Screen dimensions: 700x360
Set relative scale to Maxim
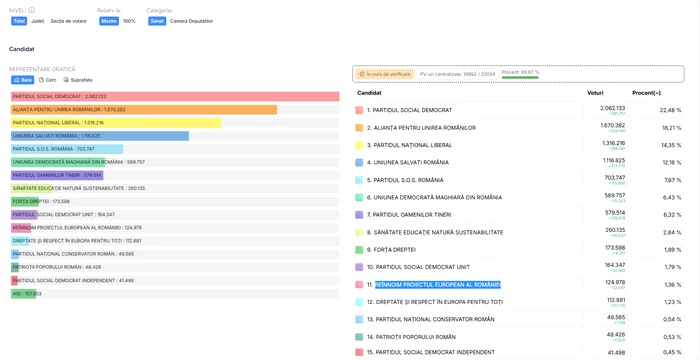[109, 21]
